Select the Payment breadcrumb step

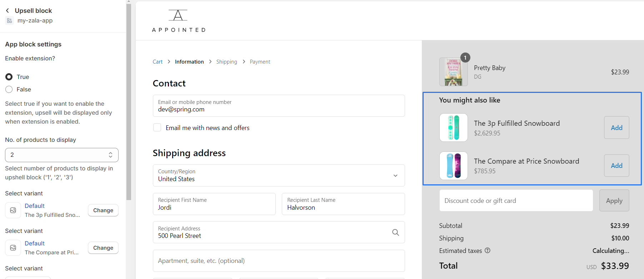pyautogui.click(x=260, y=61)
